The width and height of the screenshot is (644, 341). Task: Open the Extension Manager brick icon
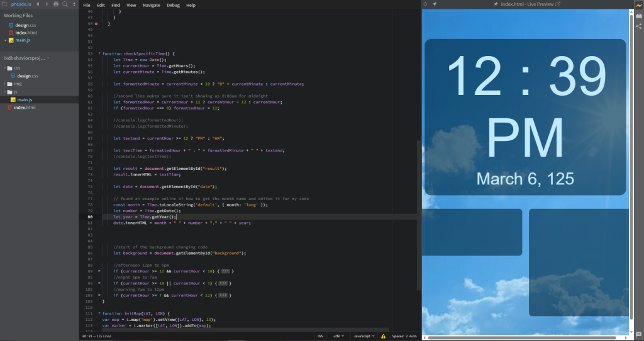(x=638, y=16)
